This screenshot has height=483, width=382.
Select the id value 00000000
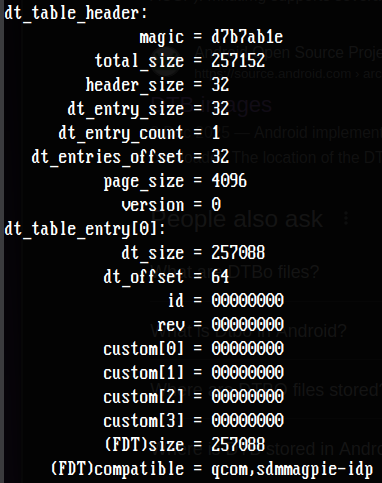pyautogui.click(x=247, y=301)
